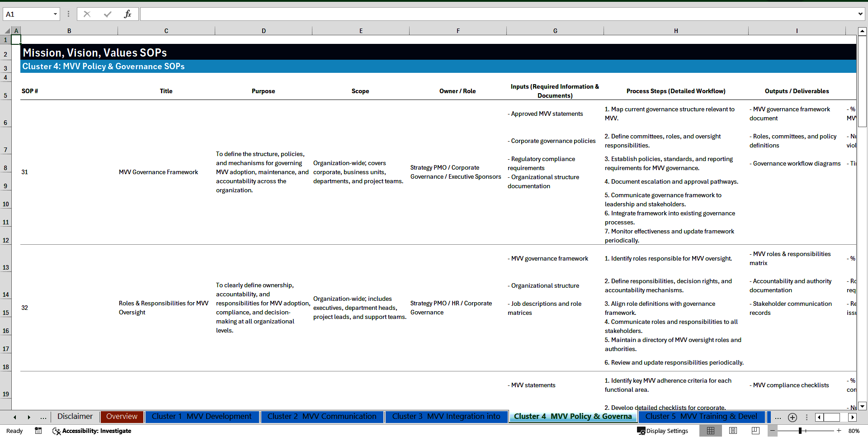Click the 80% zoom level button
The width and height of the screenshot is (868, 437).
click(854, 431)
